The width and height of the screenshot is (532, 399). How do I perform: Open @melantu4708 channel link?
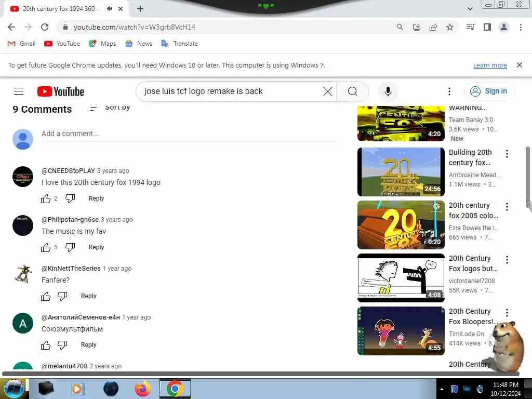pos(64,366)
